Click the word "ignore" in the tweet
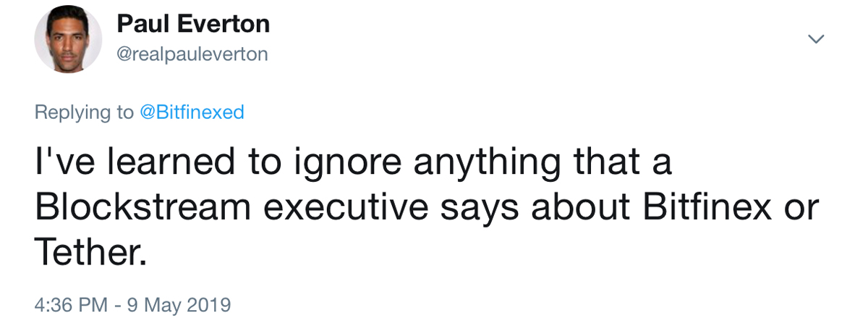868x326 pixels. 346,164
